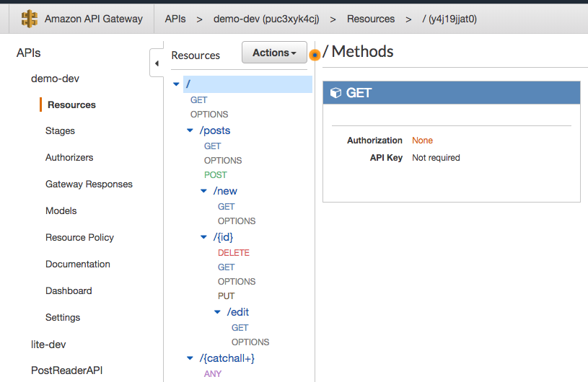Select the DELETE method under /{id}
This screenshot has height=382, width=588.
pos(233,253)
